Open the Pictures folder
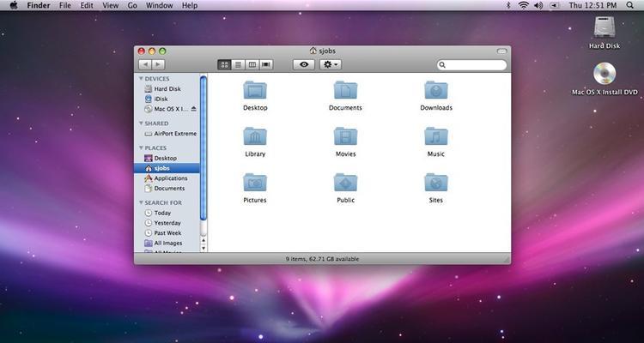 tap(255, 183)
